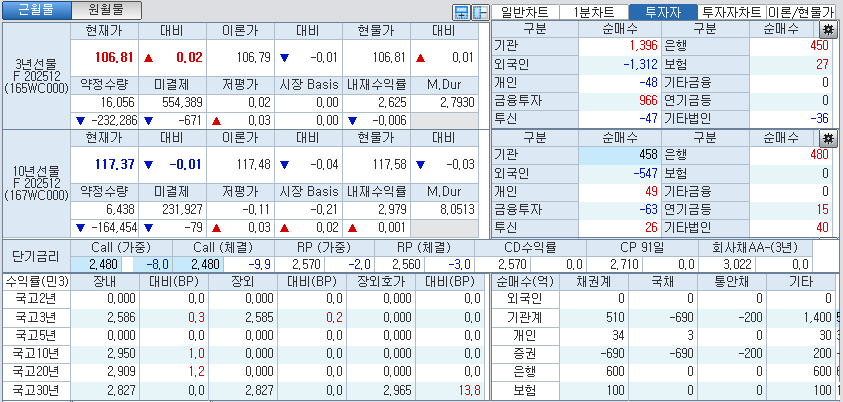Click the 국고3년 exchange yield 2.586

point(123,317)
